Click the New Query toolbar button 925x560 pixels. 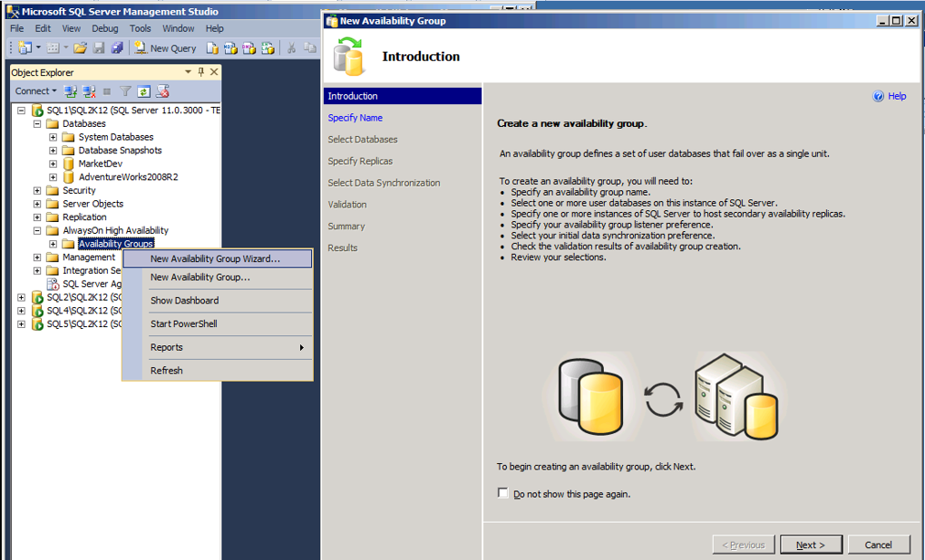pos(165,48)
